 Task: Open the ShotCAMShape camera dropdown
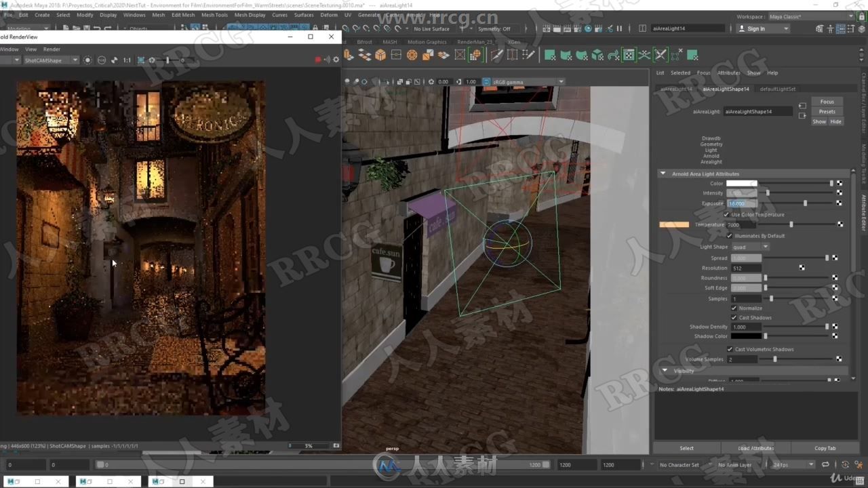[x=51, y=60]
